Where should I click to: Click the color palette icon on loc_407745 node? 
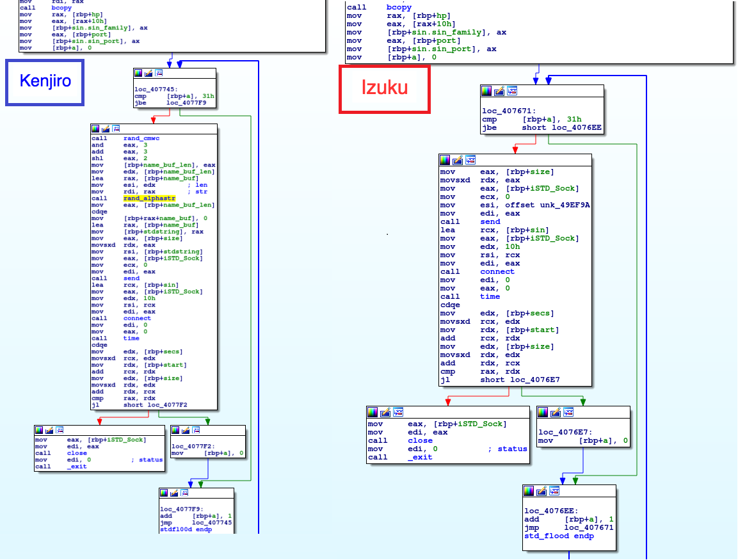click(139, 74)
